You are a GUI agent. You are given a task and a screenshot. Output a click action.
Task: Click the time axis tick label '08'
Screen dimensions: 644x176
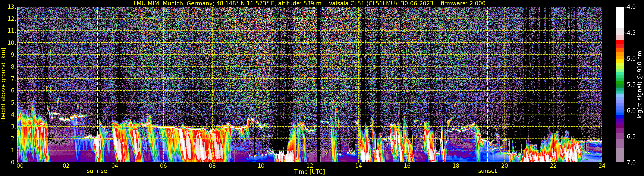(x=212, y=166)
